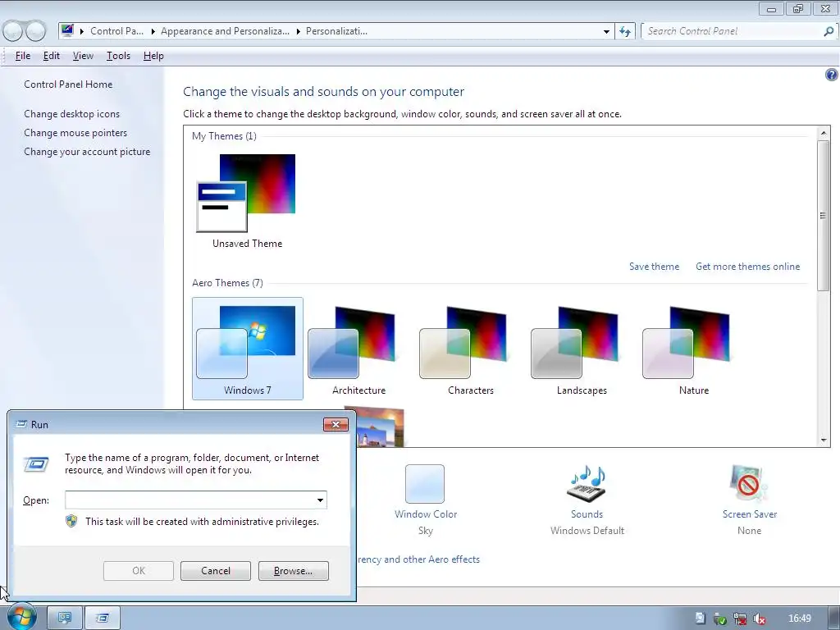Expand the arrow after Control Pa... breadcrumb

pyautogui.click(x=153, y=32)
